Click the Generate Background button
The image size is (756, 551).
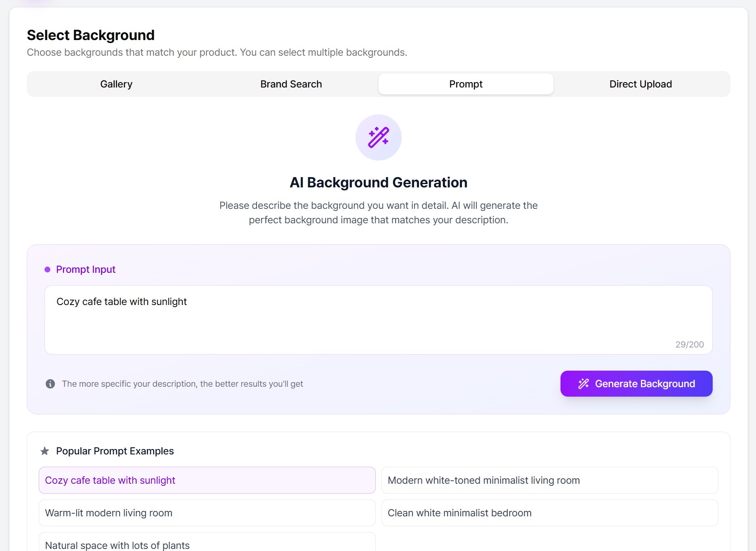click(x=636, y=383)
